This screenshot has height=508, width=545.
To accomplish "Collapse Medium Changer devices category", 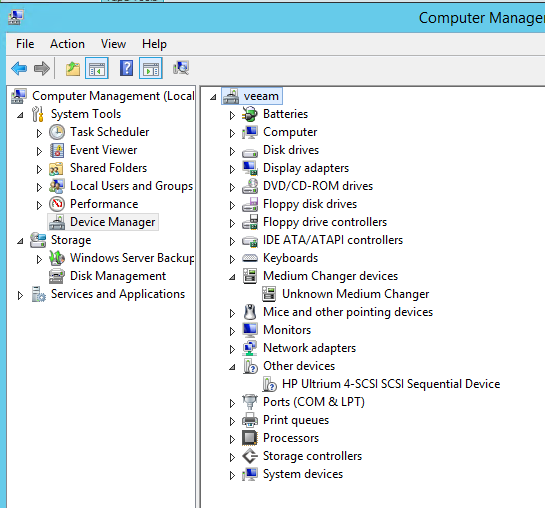I will 232,277.
